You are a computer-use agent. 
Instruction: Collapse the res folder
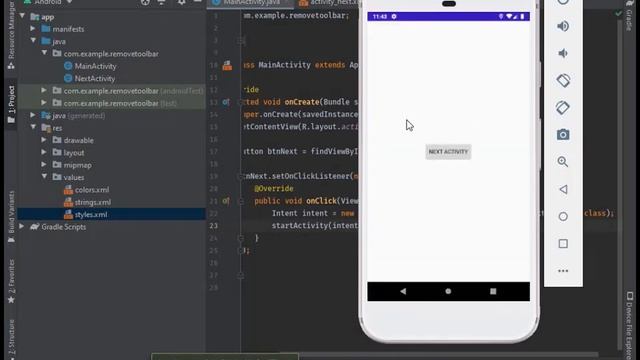tap(33, 127)
